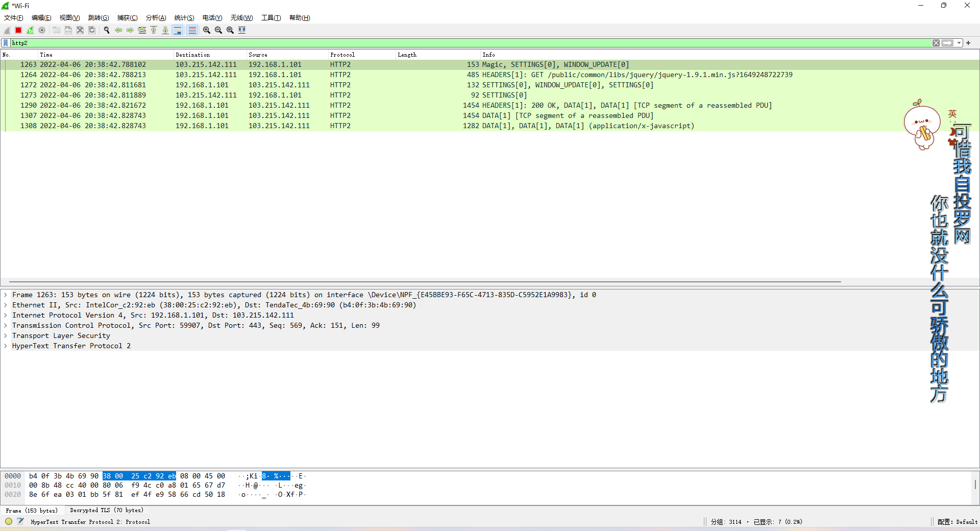Click the zoom in magnifier icon

[x=206, y=30]
